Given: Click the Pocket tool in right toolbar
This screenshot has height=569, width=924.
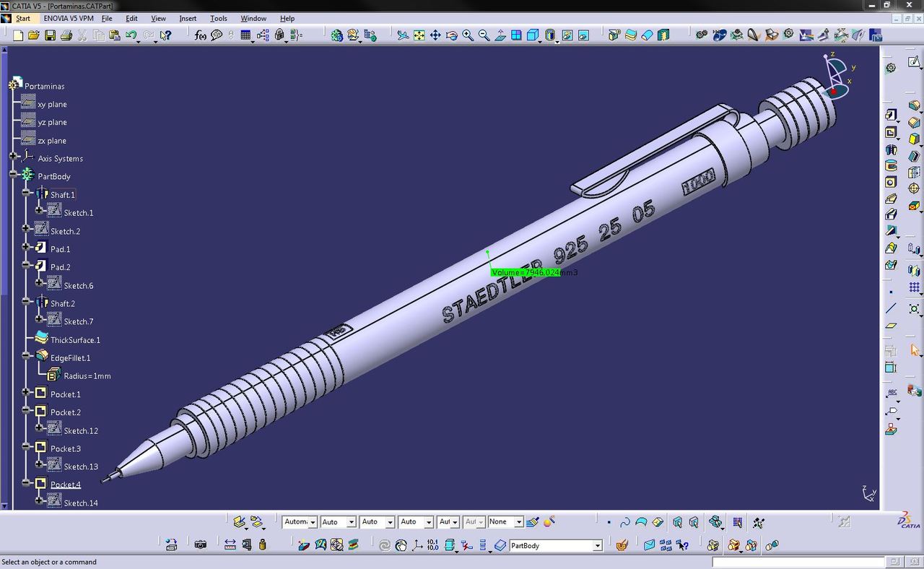Looking at the screenshot, I should tap(891, 132).
